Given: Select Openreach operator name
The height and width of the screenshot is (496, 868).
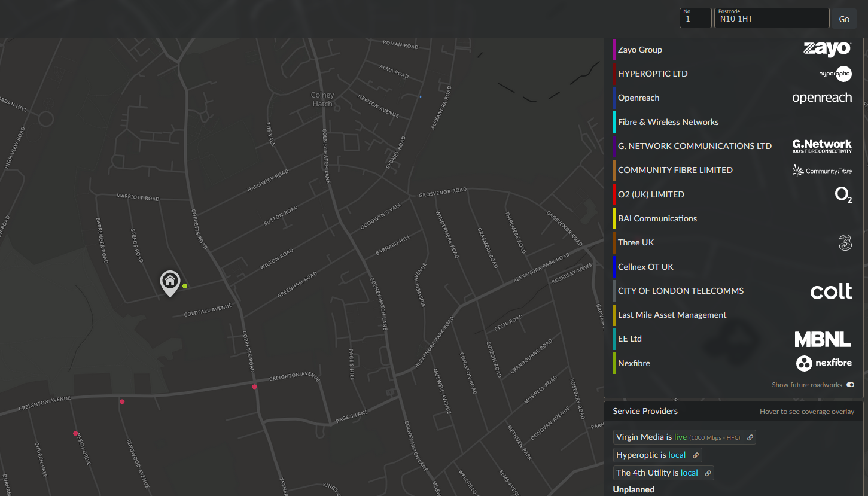Looking at the screenshot, I should (x=638, y=98).
